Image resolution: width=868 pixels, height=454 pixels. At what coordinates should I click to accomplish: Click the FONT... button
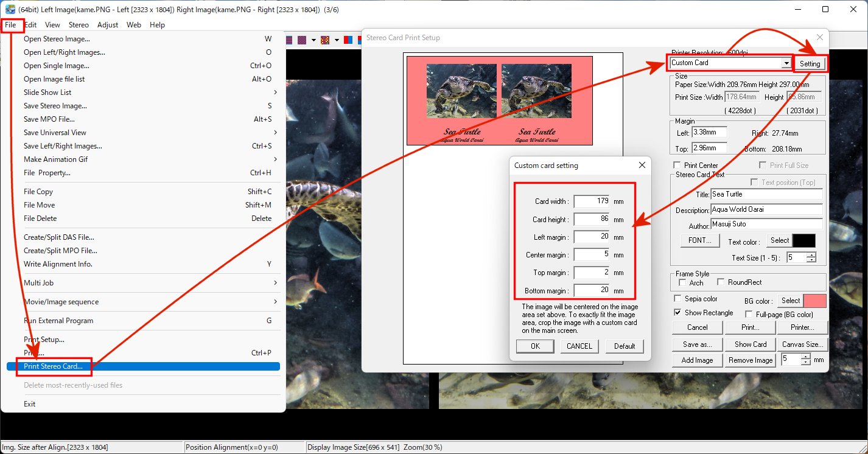tap(700, 240)
